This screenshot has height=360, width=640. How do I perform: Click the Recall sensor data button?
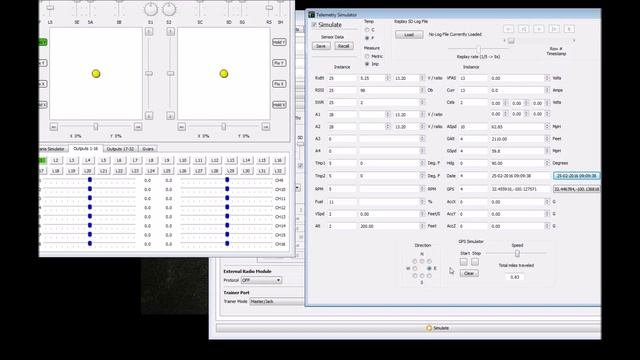click(x=343, y=46)
